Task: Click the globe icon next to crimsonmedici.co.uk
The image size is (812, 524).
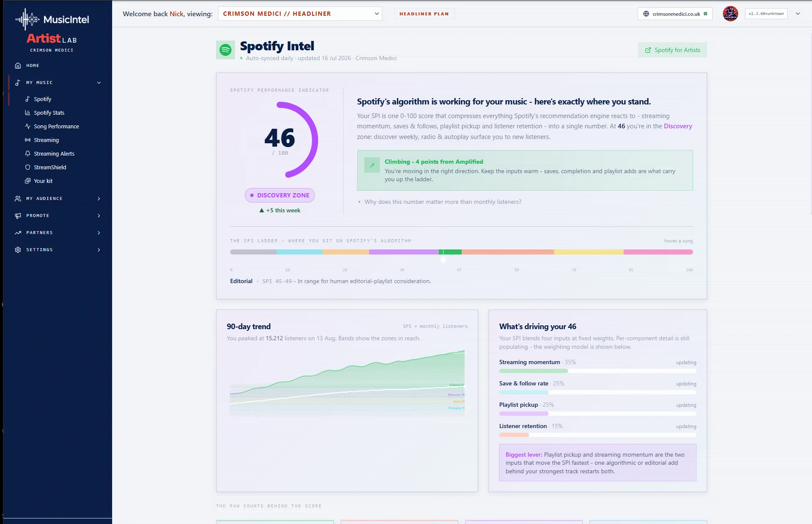Action: (646, 14)
